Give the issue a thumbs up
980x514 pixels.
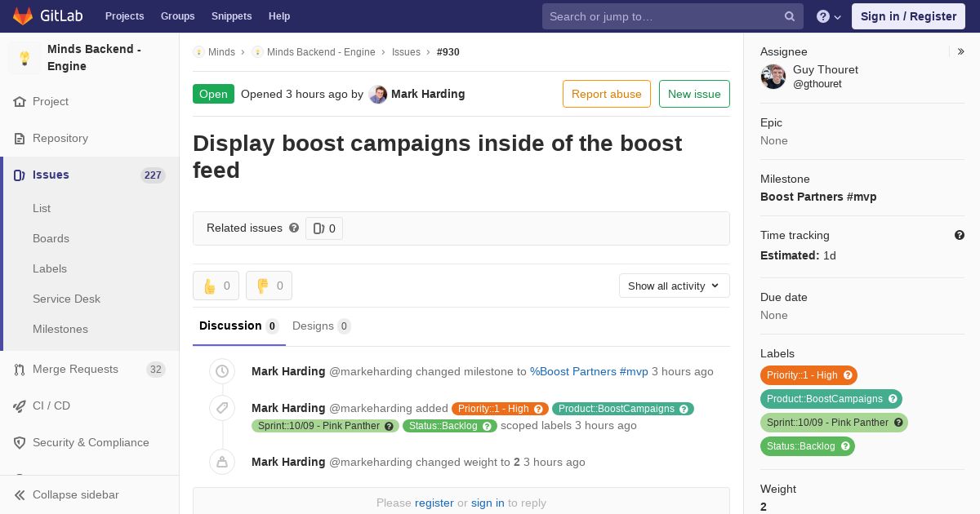point(216,286)
